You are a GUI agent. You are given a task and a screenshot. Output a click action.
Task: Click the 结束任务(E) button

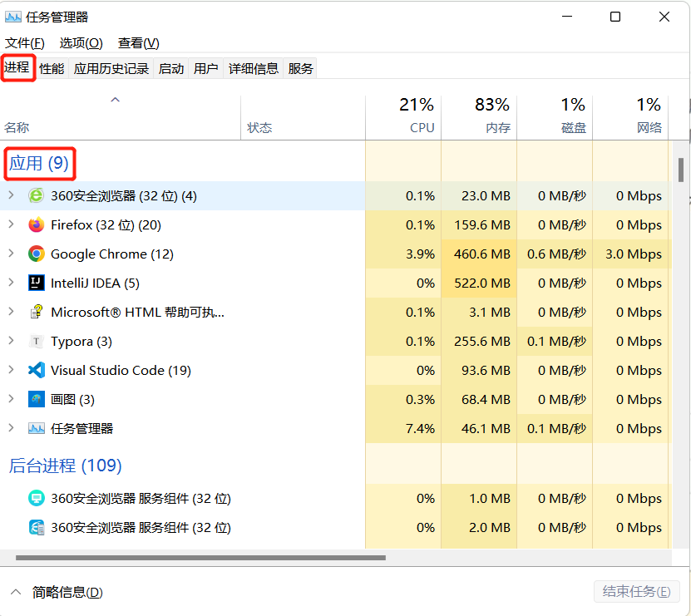tap(637, 591)
